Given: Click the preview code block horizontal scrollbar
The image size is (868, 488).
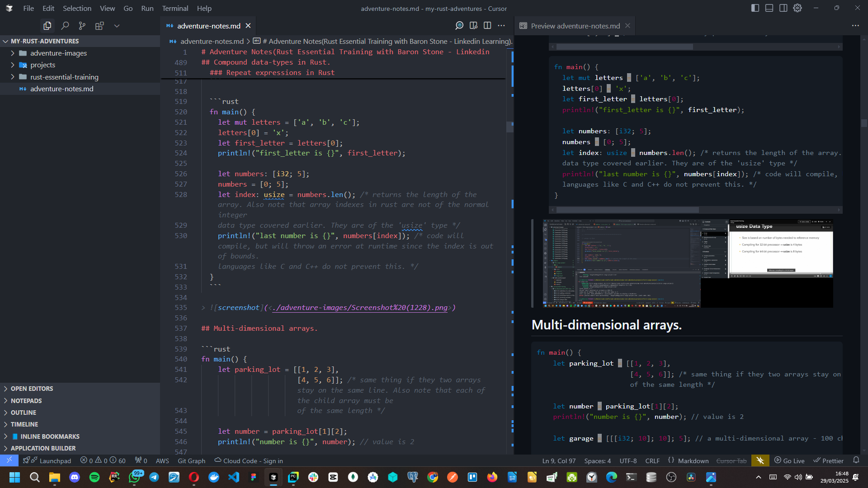Looking at the screenshot, I should pyautogui.click(x=627, y=210).
